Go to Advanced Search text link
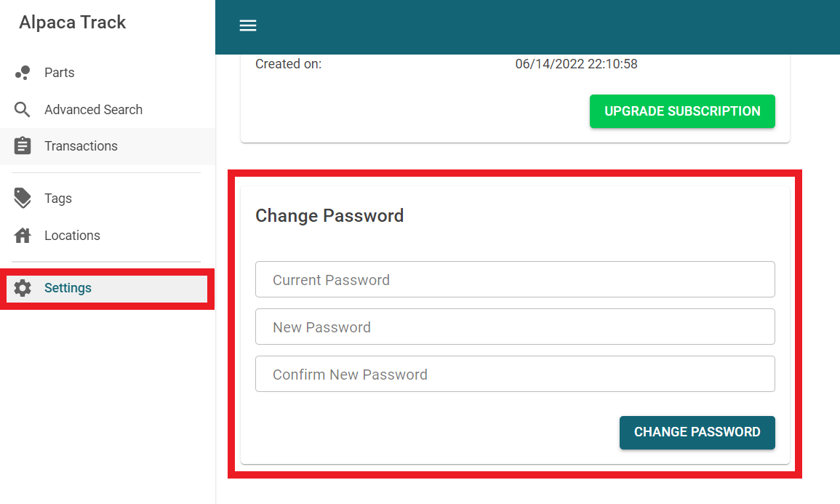Viewport: 840px width, 504px height. (x=93, y=110)
